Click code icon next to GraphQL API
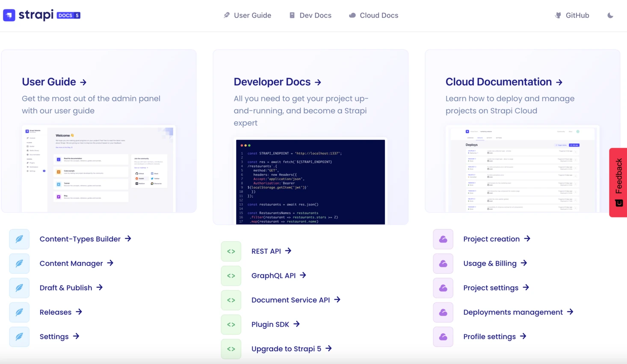This screenshot has height=364, width=627. pos(231,276)
